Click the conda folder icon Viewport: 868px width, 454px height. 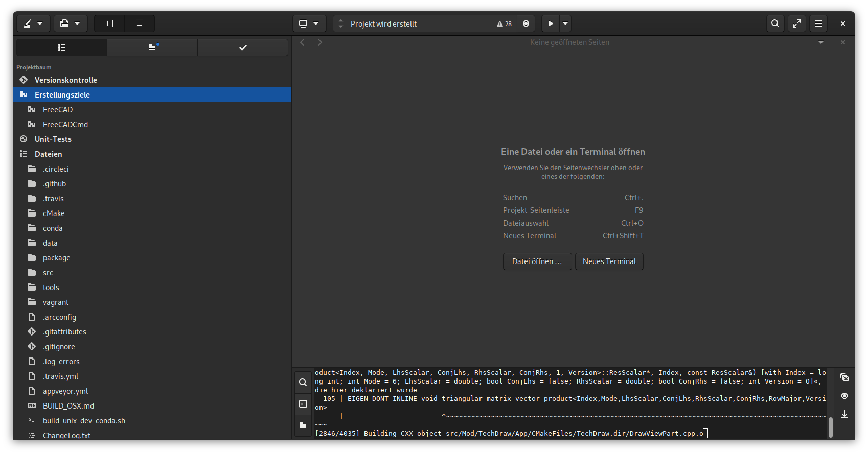pyautogui.click(x=32, y=228)
